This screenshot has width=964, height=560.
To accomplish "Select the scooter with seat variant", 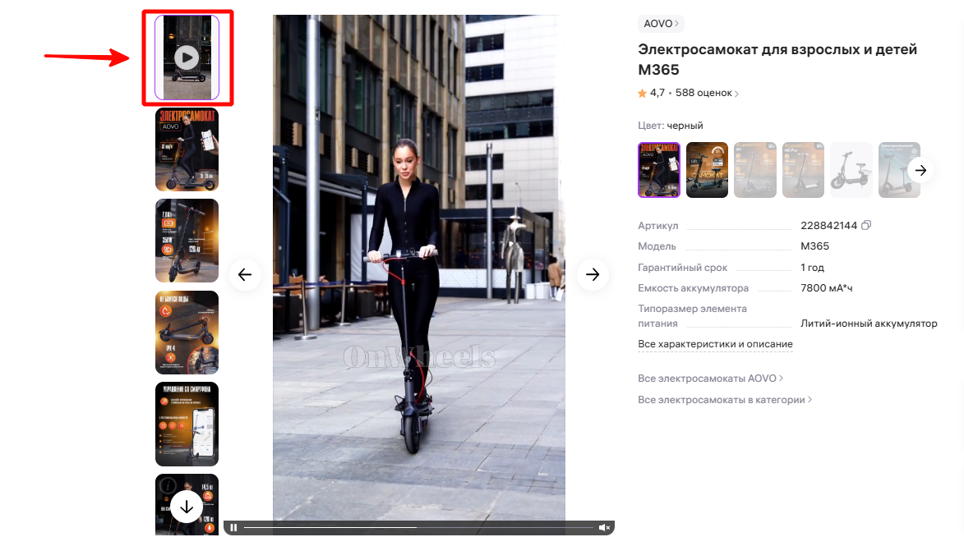I will (x=851, y=170).
